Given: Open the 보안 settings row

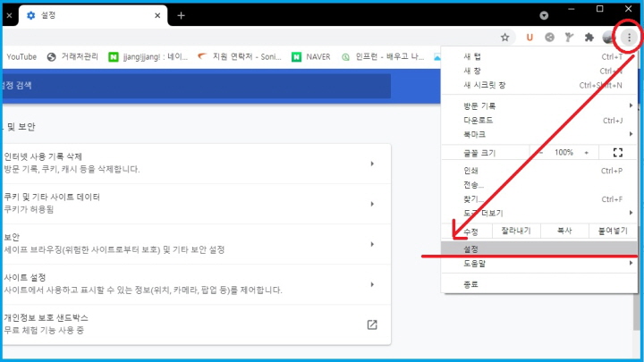Looking at the screenshot, I should point(195,244).
